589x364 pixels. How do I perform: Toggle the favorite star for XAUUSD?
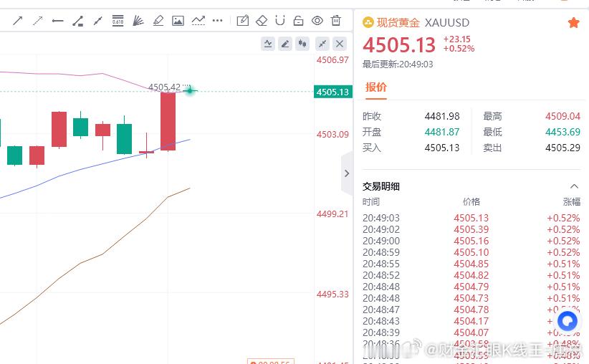coord(574,23)
